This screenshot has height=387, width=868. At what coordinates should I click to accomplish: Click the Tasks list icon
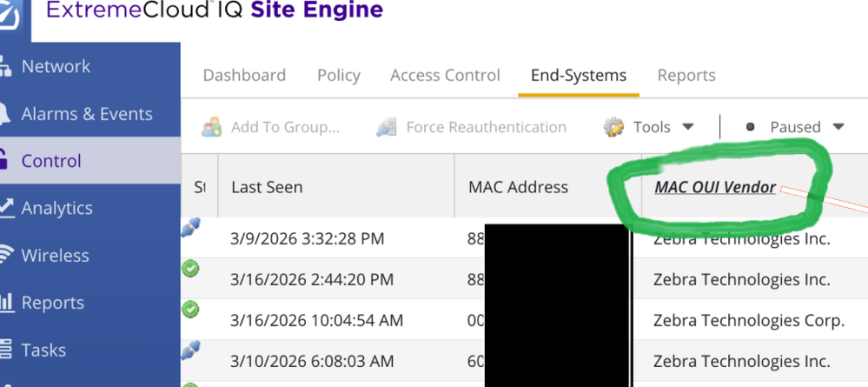click(x=5, y=350)
